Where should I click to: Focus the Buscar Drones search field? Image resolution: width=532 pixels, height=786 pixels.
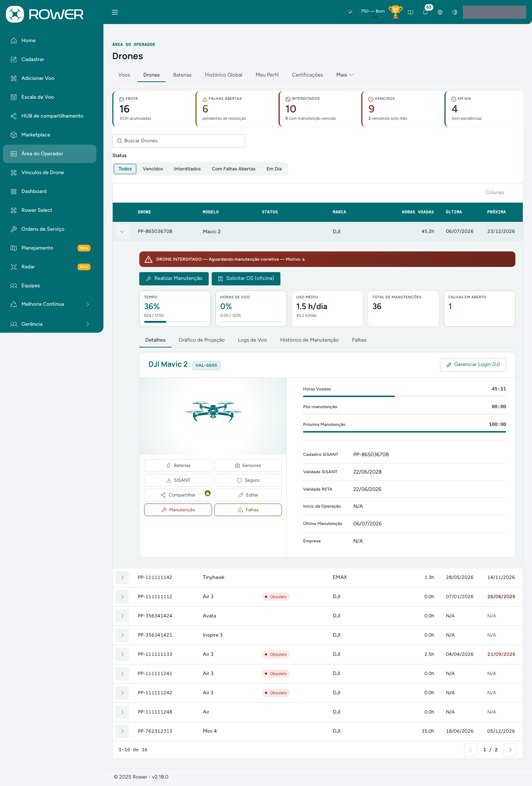click(179, 141)
